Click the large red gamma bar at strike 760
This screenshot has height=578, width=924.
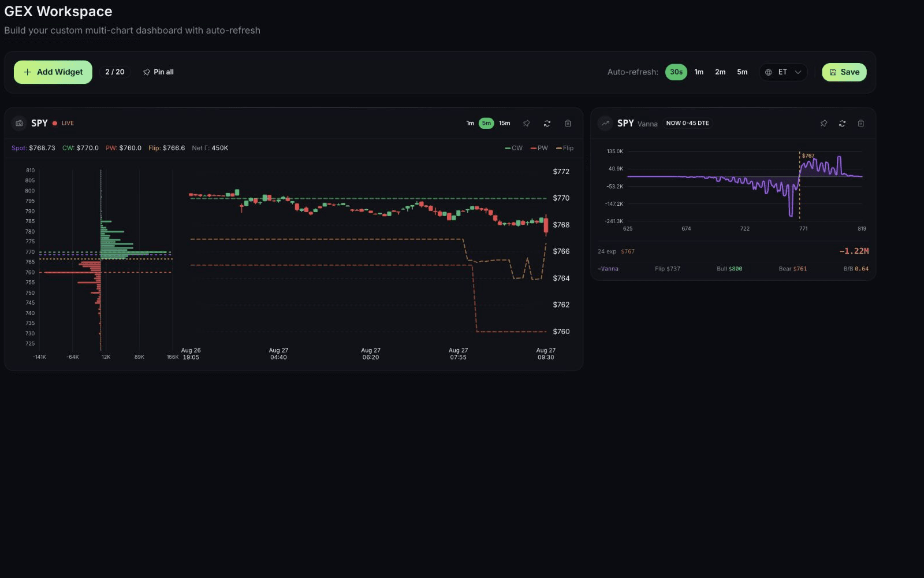72,272
